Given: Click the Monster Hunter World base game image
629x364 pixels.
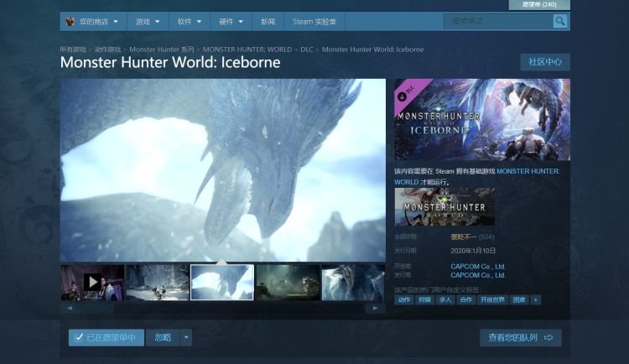Looking at the screenshot, I should [444, 207].
